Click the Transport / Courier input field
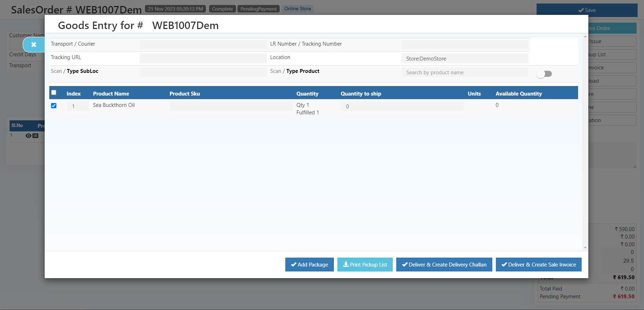The image size is (644, 310). point(203,45)
